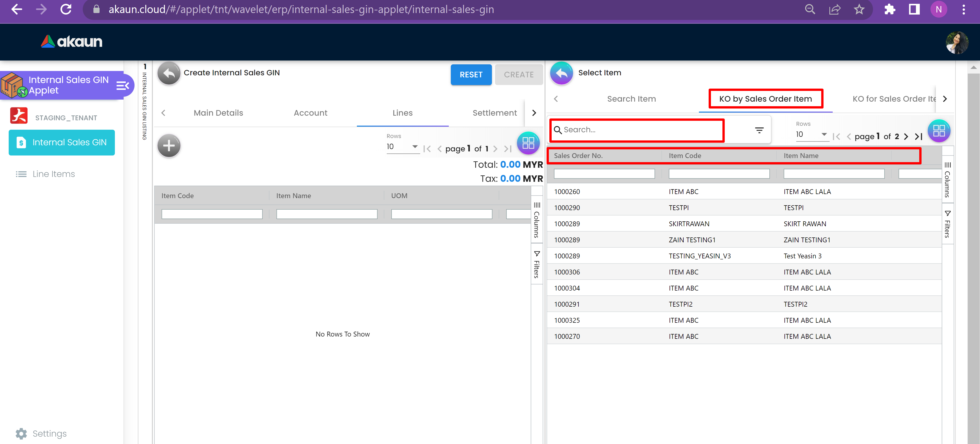Open Rows dropdown in Lines pagination
The image size is (980, 444).
click(x=402, y=147)
